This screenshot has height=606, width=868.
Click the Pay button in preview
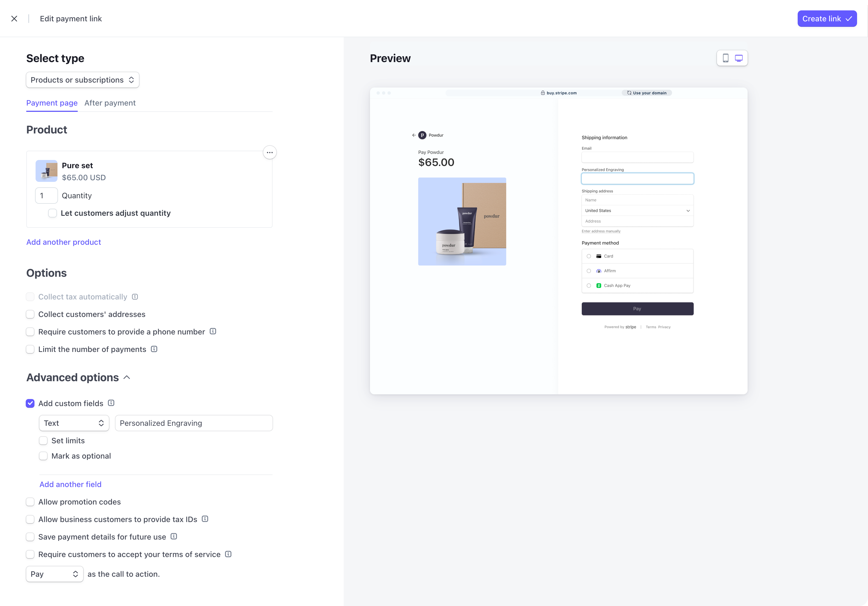point(637,309)
